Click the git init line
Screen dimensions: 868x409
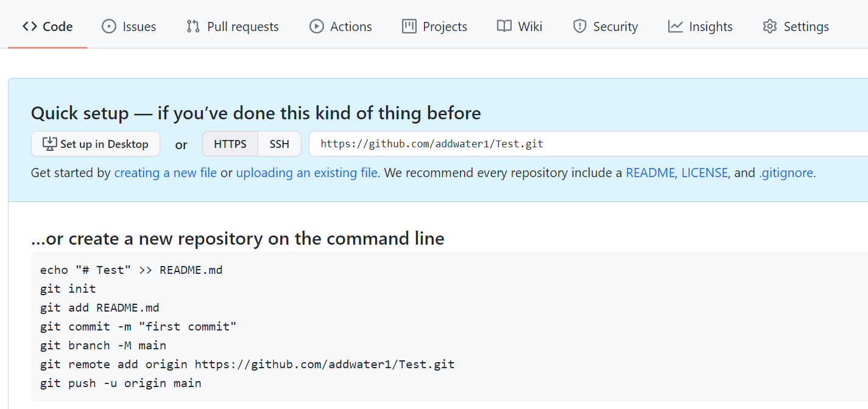(68, 288)
